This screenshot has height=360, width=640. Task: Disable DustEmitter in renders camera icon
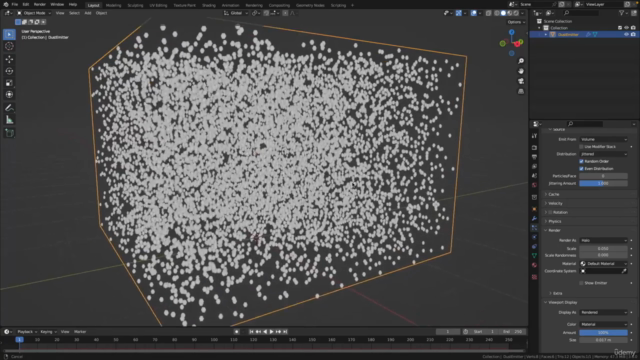pos(633,35)
